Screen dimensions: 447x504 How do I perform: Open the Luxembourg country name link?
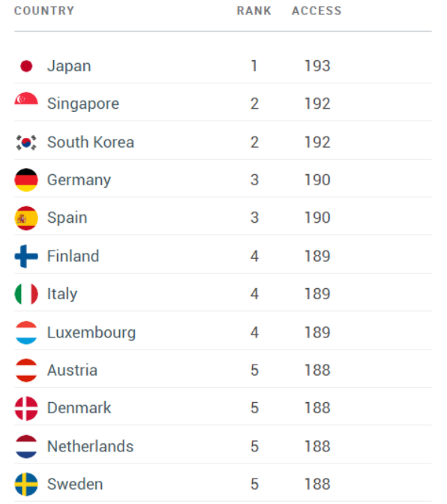91,333
